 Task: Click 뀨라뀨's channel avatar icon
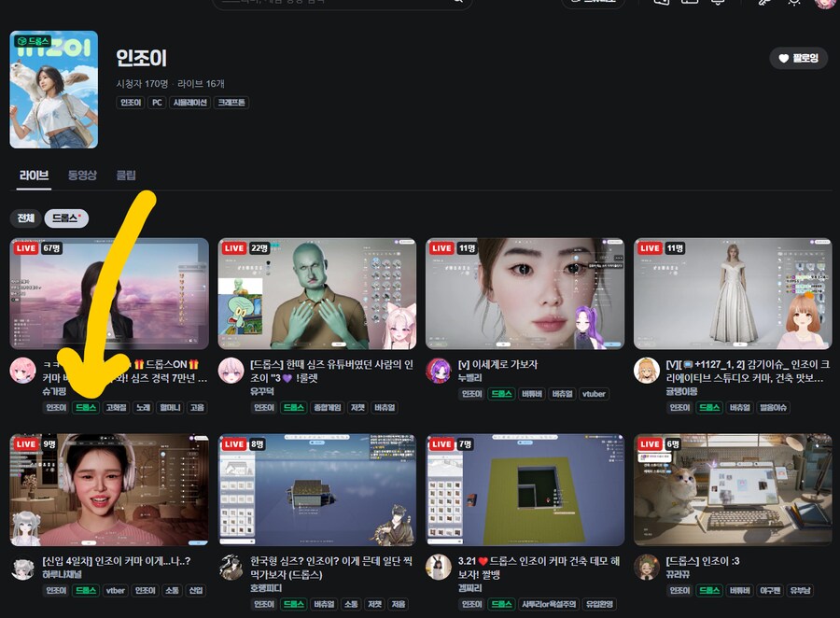(647, 568)
